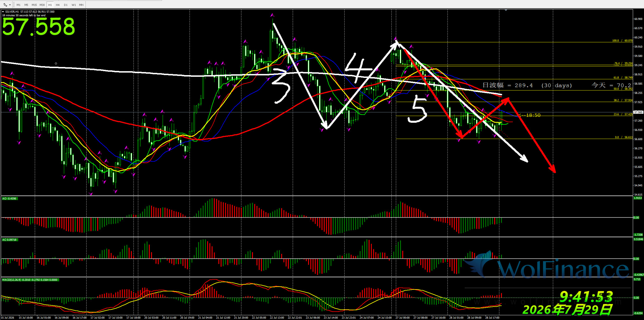The height and width of the screenshot is (320, 644).
Task: Click the chart shift triangle marker
Action: point(506,10)
